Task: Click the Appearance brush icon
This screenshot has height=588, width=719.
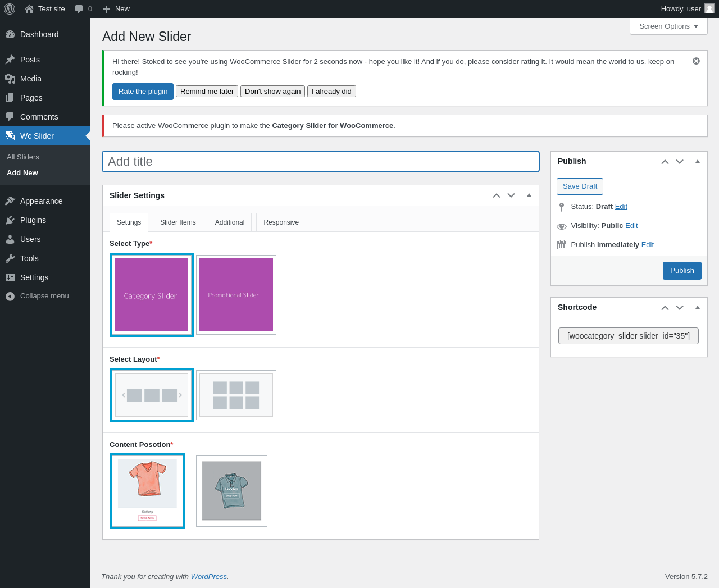Action: pyautogui.click(x=10, y=201)
